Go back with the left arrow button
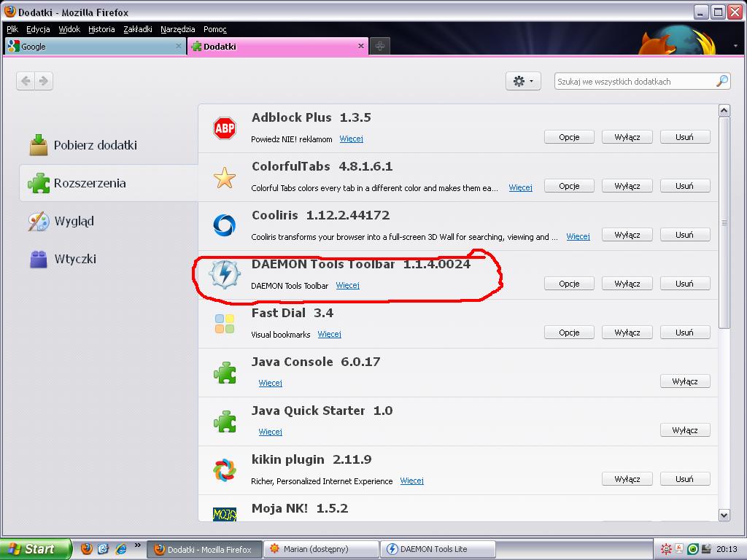The image size is (747, 560). coord(26,81)
